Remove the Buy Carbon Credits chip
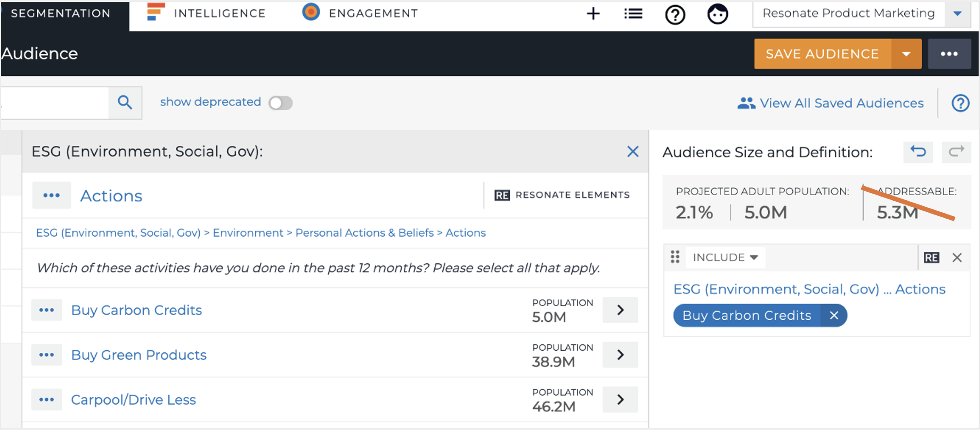The width and height of the screenshot is (980, 430). coord(834,316)
